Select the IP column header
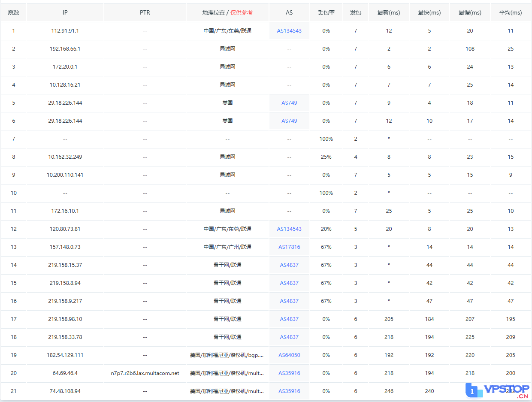 65,12
